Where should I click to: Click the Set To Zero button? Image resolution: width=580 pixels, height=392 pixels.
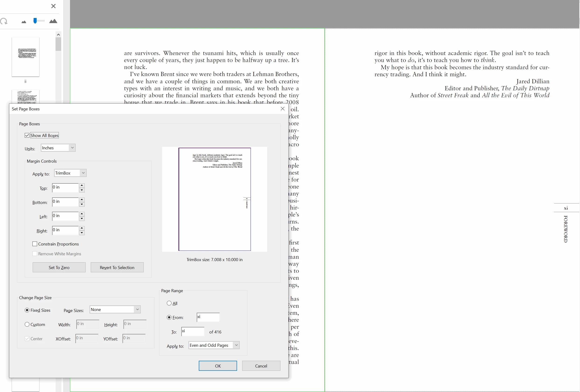[59, 267]
